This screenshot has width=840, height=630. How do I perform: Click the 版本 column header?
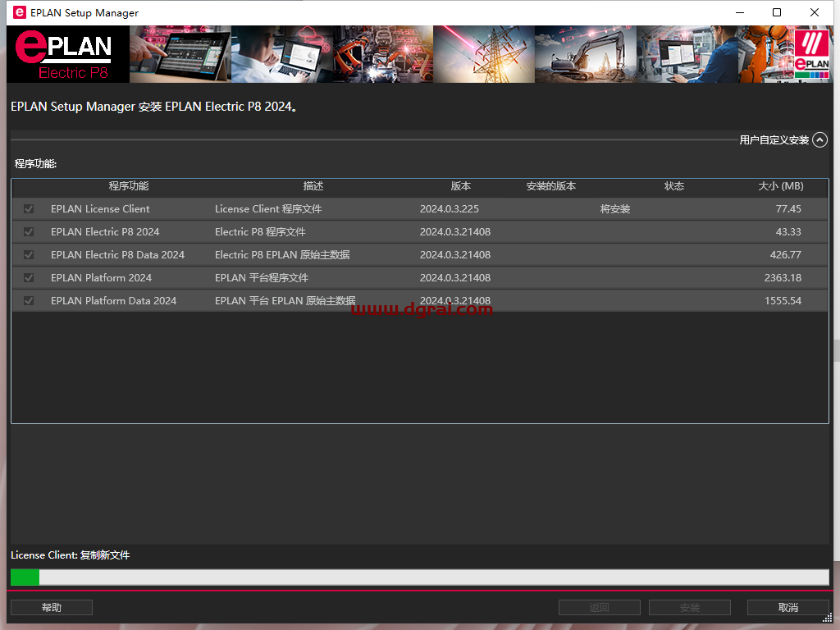pyautogui.click(x=461, y=186)
